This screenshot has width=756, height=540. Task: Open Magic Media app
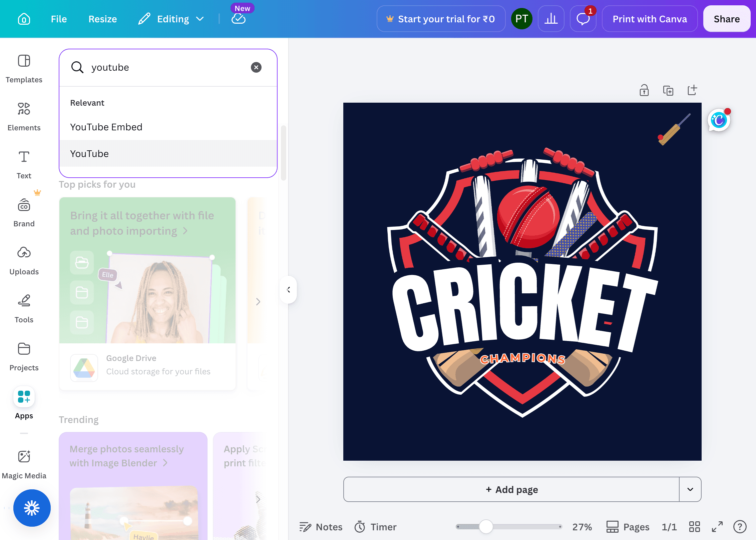tap(24, 465)
